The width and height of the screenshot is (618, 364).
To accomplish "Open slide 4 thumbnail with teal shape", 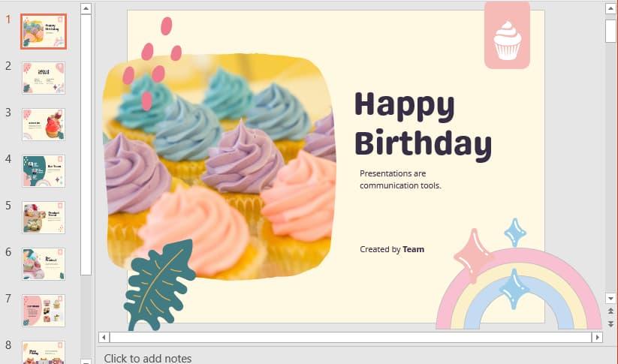I will point(44,171).
